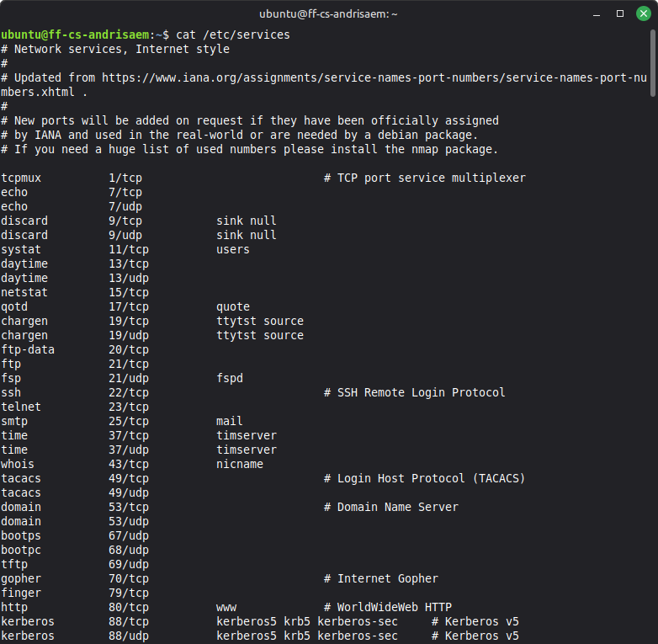Click 'netstat' service name

pos(24,292)
